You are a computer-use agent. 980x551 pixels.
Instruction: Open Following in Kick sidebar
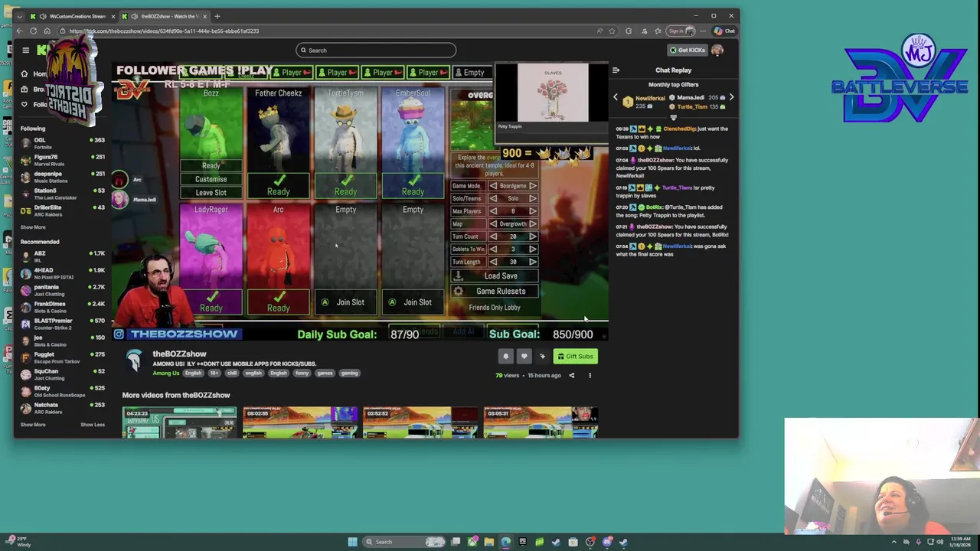[34, 105]
